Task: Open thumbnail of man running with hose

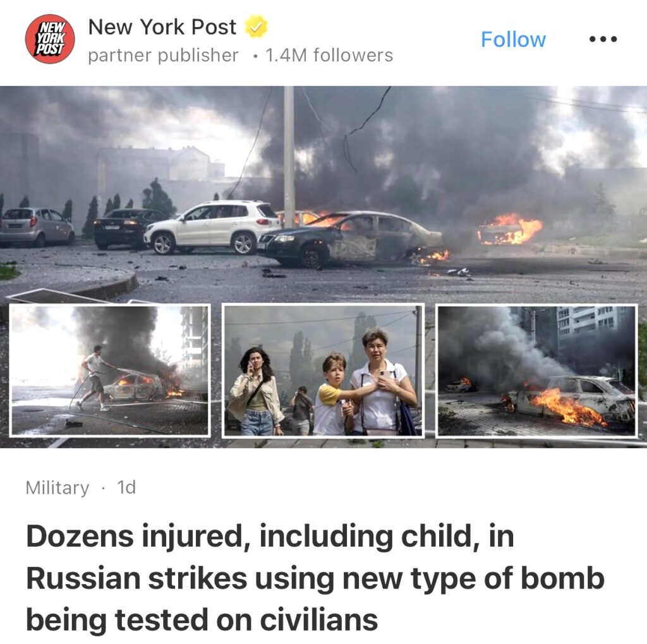Action: [x=110, y=370]
